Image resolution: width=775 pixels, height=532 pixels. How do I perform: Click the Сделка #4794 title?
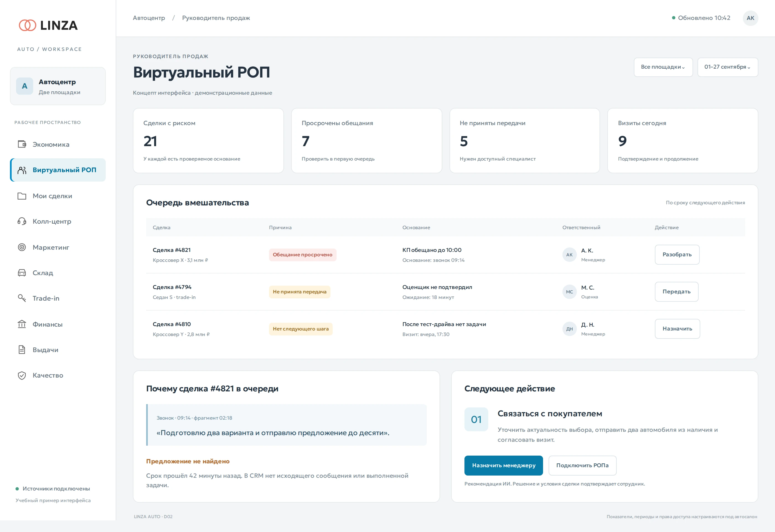[x=172, y=287]
